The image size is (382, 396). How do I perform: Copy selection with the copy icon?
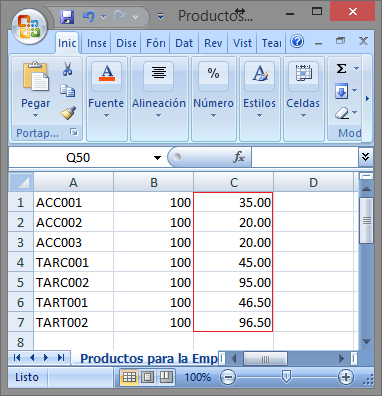[x=68, y=90]
